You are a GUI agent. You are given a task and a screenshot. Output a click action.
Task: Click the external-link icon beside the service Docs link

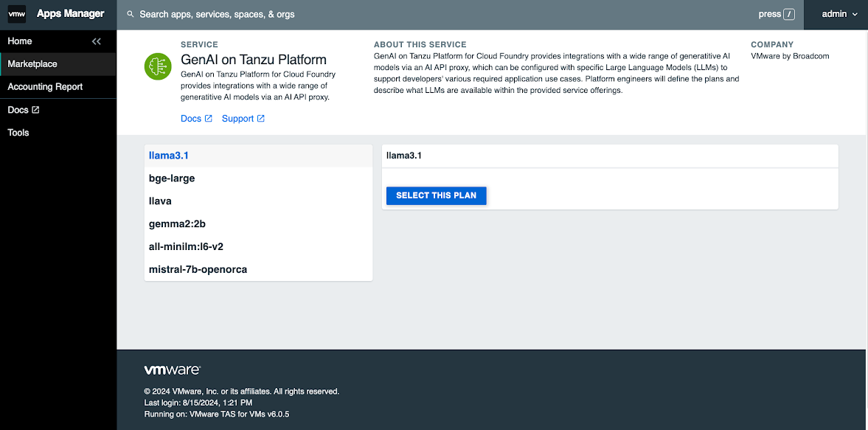coord(209,119)
